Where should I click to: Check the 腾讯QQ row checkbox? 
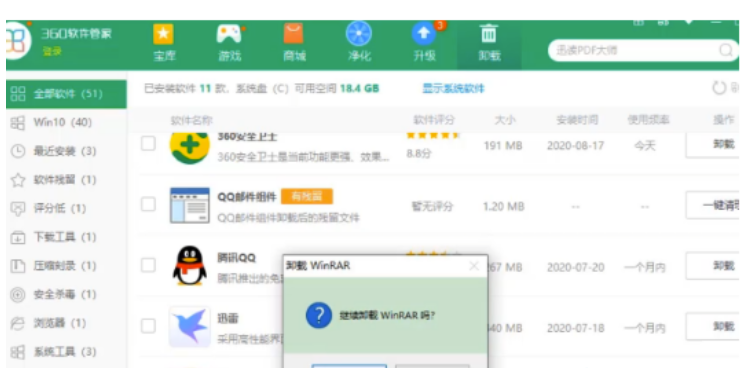click(x=148, y=265)
